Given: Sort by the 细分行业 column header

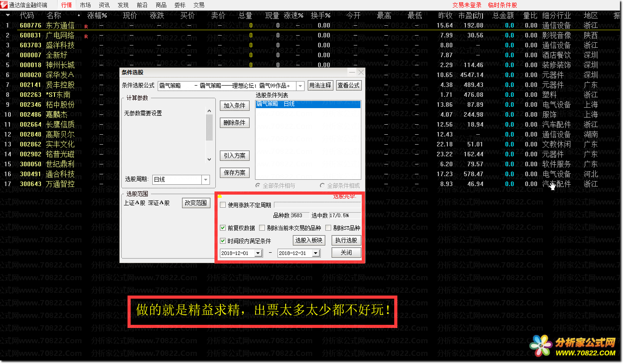Looking at the screenshot, I should coord(557,15).
